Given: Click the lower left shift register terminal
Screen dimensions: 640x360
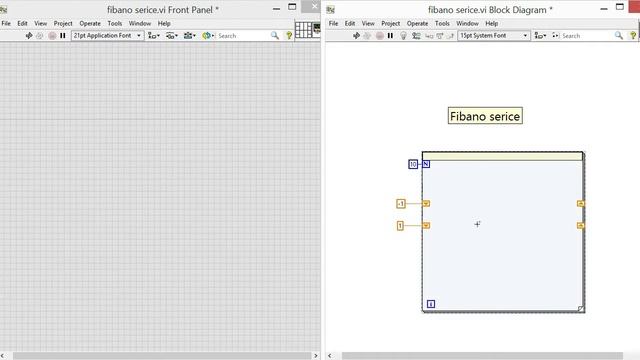Looking at the screenshot, I should 426,225.
